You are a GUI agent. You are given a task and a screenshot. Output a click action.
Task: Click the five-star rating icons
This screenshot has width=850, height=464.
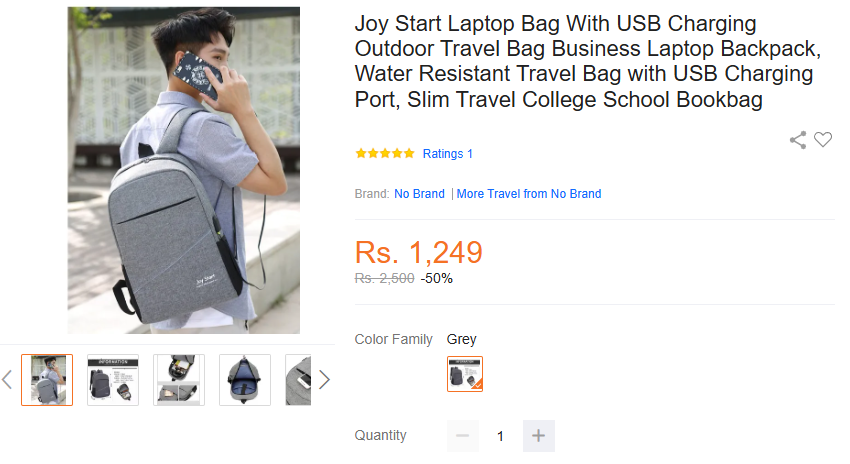385,154
